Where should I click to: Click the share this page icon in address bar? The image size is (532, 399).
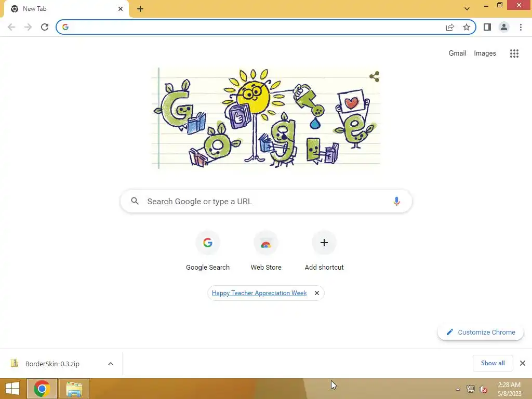[x=450, y=27]
